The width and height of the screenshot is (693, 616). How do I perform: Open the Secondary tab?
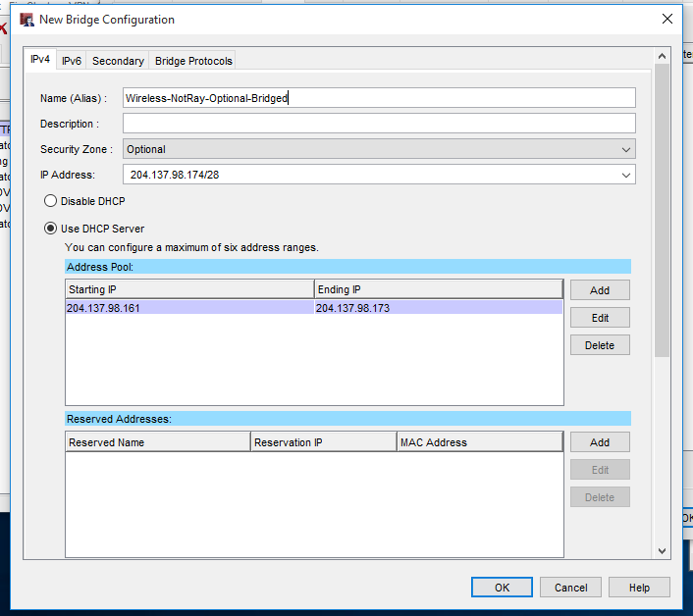118,61
